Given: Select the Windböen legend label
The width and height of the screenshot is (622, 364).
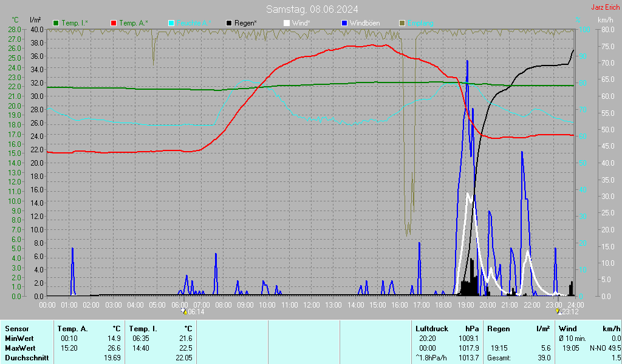Looking at the screenshot, I should [x=365, y=23].
